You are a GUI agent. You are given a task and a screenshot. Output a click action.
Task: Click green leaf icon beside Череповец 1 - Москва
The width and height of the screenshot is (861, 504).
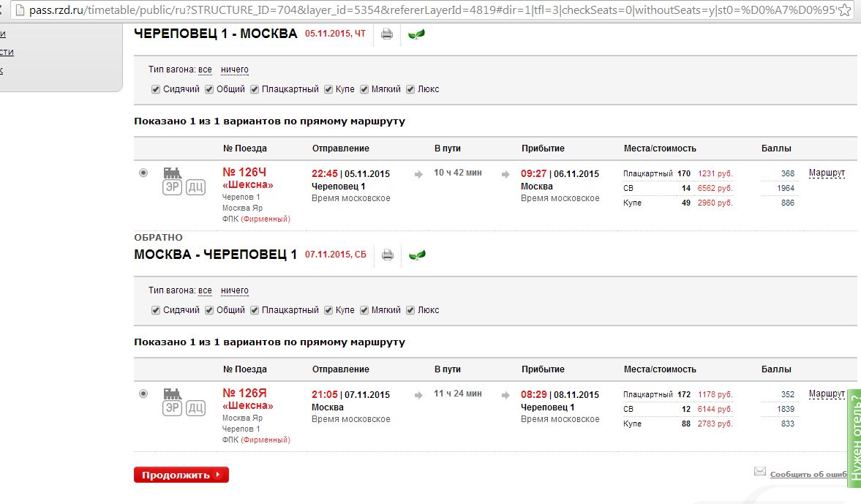[416, 34]
